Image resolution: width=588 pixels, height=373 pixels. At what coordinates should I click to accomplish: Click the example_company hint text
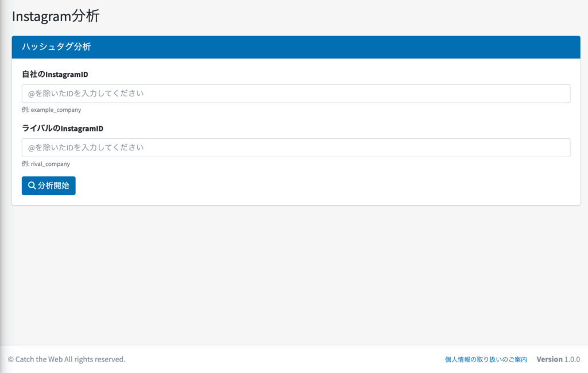pyautogui.click(x=56, y=110)
